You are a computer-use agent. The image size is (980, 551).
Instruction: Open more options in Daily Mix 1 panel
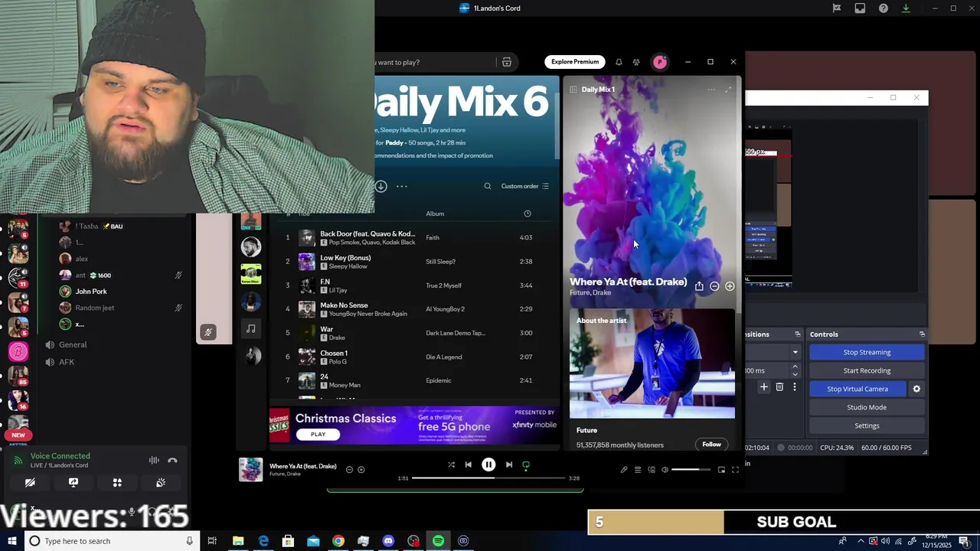(x=711, y=90)
